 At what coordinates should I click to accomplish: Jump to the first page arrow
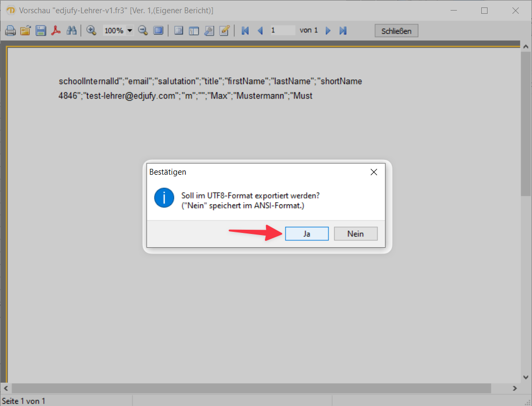point(244,30)
